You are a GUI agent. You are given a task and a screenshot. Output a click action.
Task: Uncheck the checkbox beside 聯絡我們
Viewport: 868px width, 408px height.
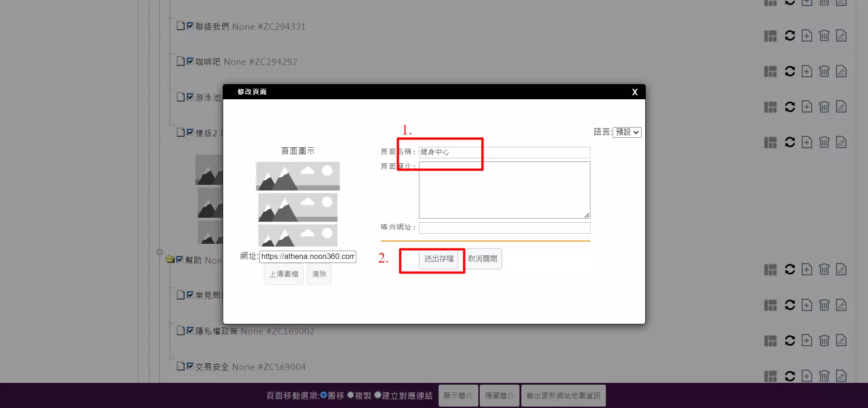point(190,26)
